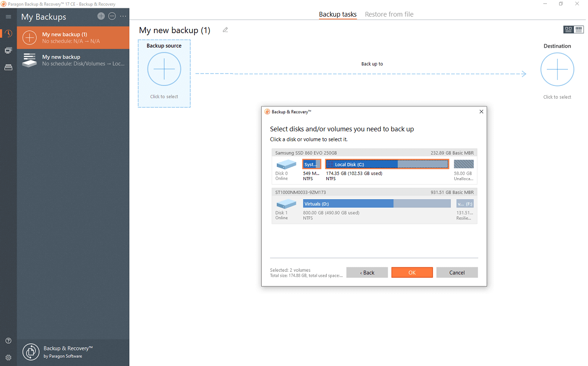Click 'Selected: 2 volumes' status text
The height and width of the screenshot is (366, 588).
click(x=290, y=270)
